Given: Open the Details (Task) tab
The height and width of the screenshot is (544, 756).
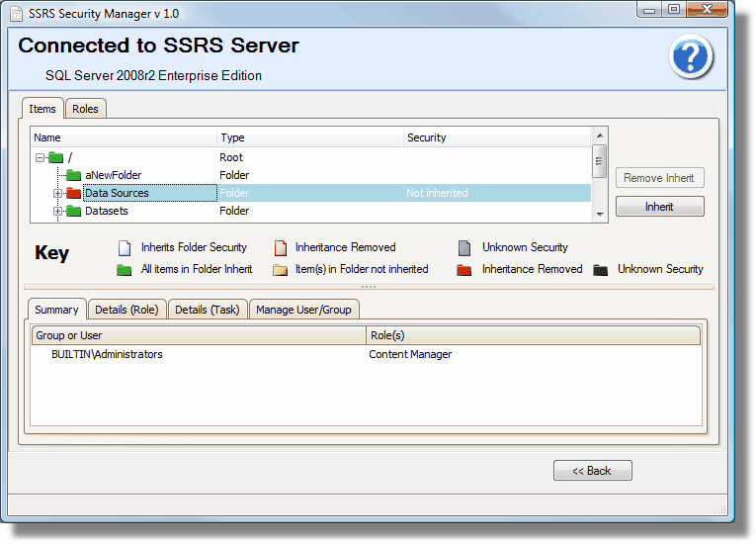Looking at the screenshot, I should (208, 310).
